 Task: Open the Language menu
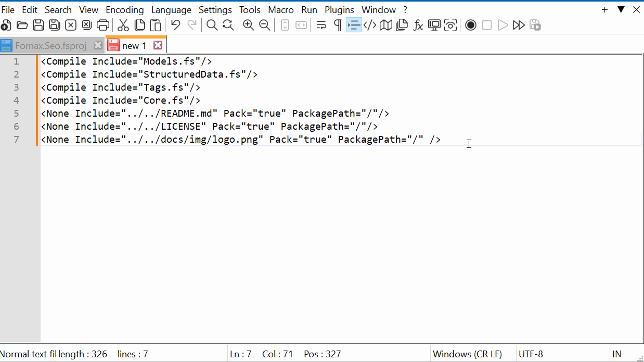[x=171, y=9]
